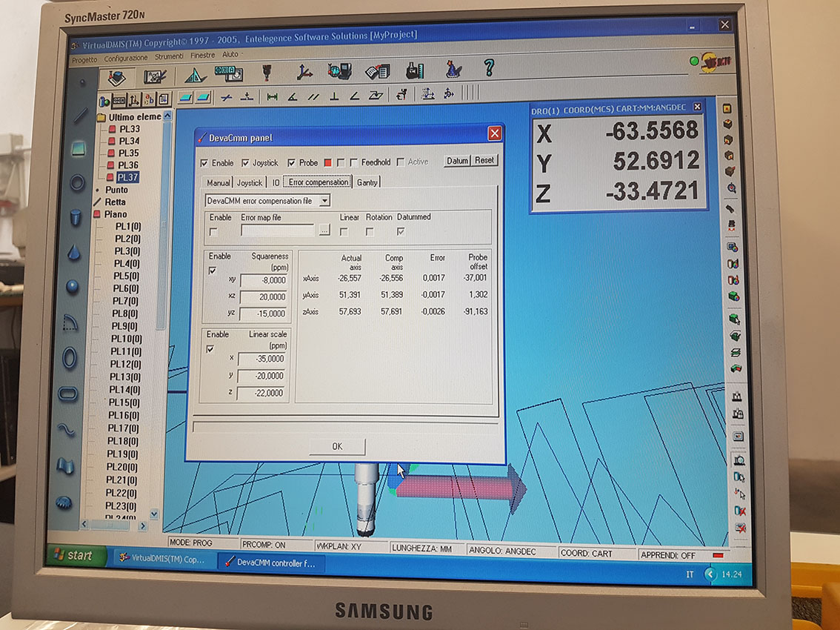Select PL35 in the feature tree
840x630 pixels.
coord(128,153)
